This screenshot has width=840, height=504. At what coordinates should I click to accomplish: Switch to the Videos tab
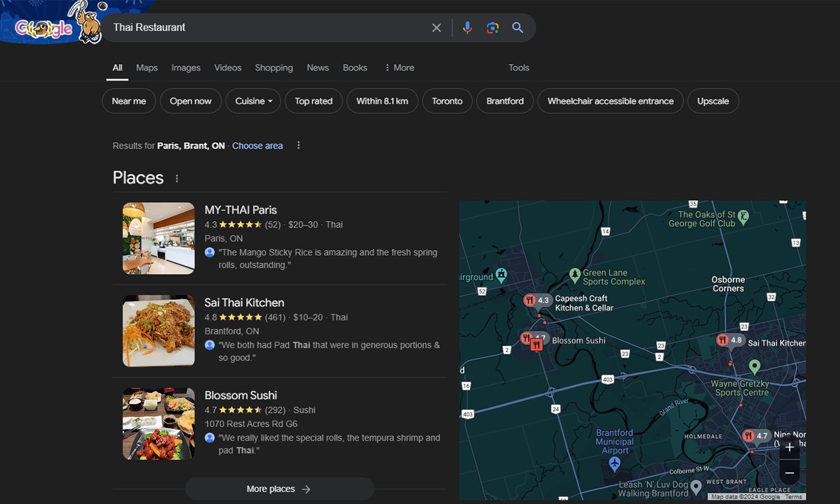pyautogui.click(x=228, y=68)
